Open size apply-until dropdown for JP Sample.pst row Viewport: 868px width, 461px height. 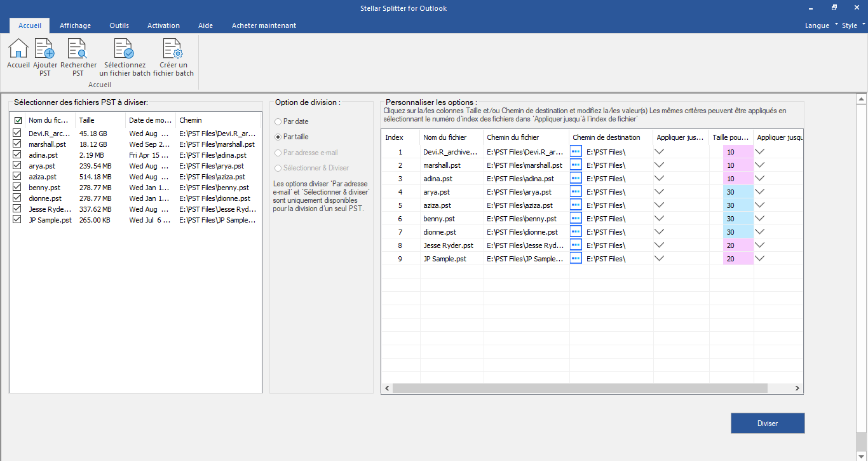(759, 259)
